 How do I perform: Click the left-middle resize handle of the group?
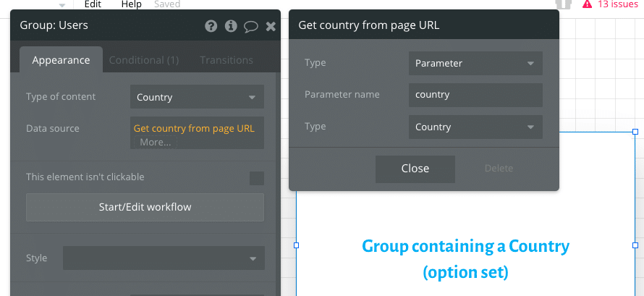coord(296,245)
